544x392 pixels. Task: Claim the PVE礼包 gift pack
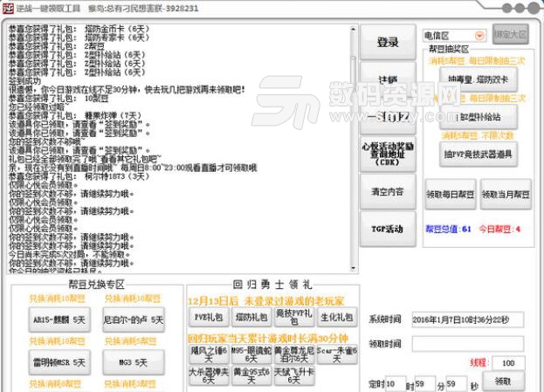click(209, 317)
